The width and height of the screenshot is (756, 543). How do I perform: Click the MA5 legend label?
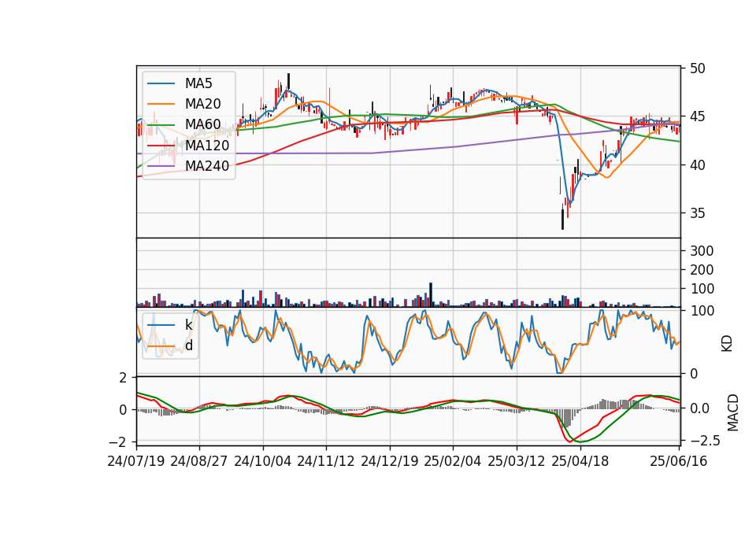point(198,83)
